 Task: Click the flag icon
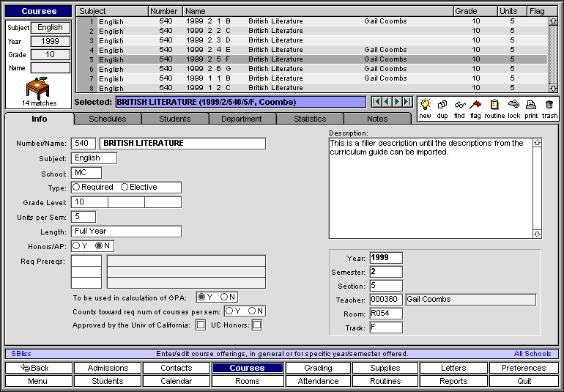[475, 105]
